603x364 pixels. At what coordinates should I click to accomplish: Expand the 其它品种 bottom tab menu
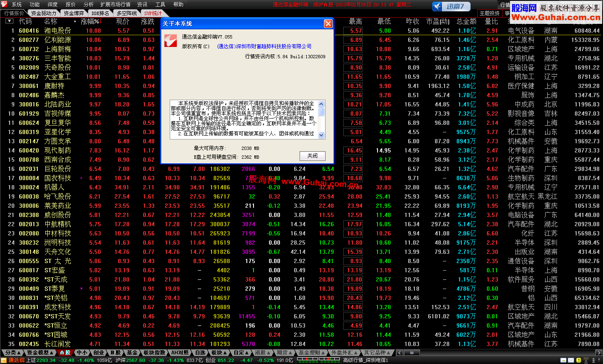click(378, 353)
